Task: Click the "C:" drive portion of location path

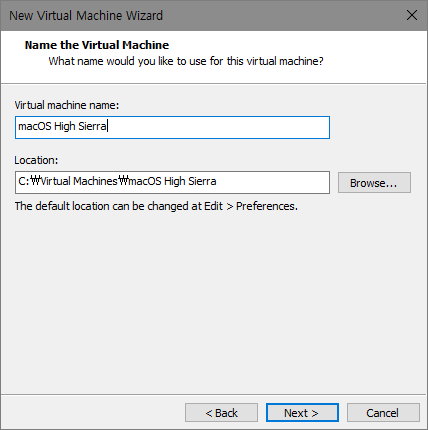Action: coord(24,181)
